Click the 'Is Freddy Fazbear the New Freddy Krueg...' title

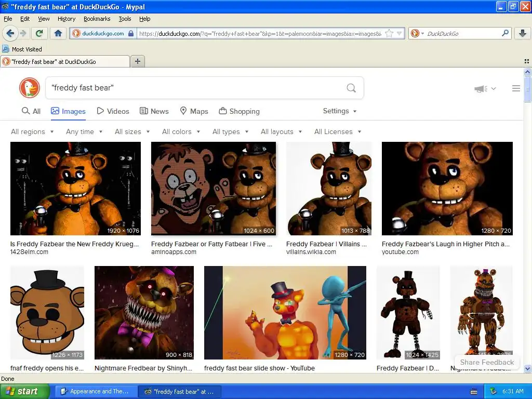[75, 244]
